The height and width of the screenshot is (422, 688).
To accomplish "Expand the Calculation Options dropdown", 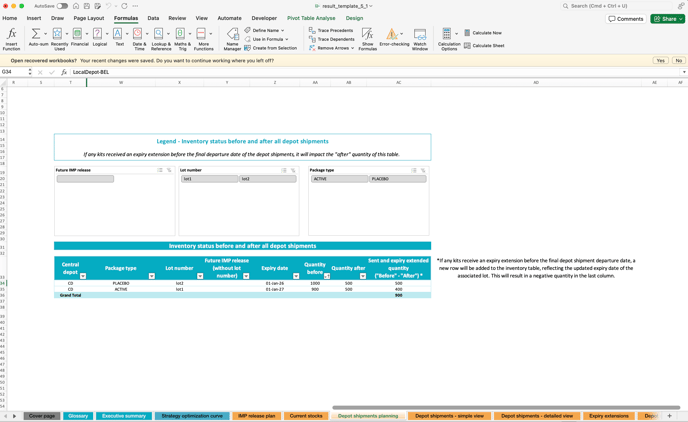I will point(449,38).
